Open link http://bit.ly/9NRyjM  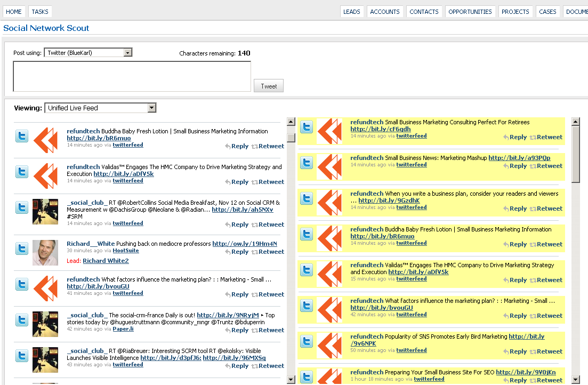pos(228,315)
